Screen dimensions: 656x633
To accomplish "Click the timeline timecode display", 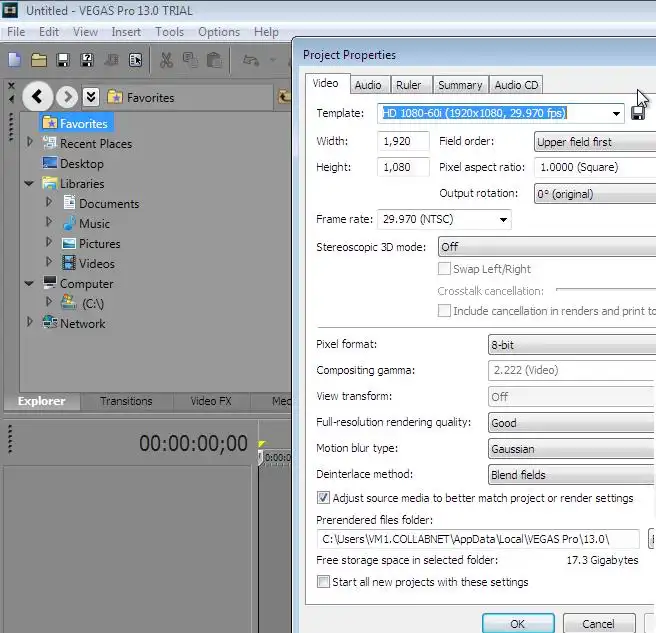I will 193,443.
